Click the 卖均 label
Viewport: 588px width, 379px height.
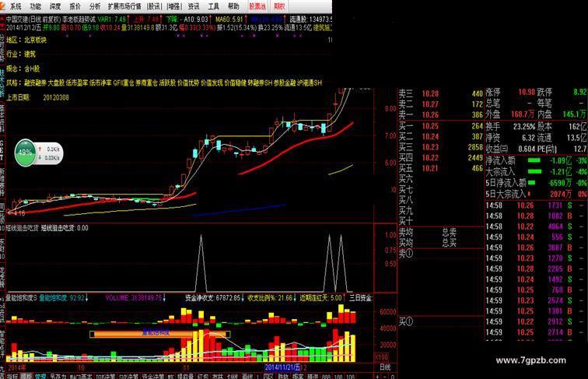coord(405,232)
